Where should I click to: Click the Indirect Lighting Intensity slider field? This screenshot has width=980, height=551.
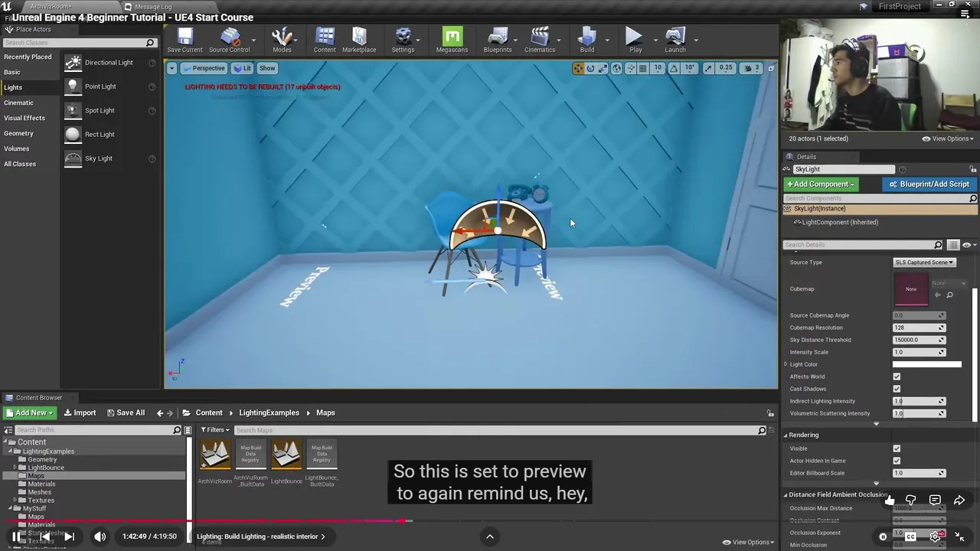coord(919,401)
